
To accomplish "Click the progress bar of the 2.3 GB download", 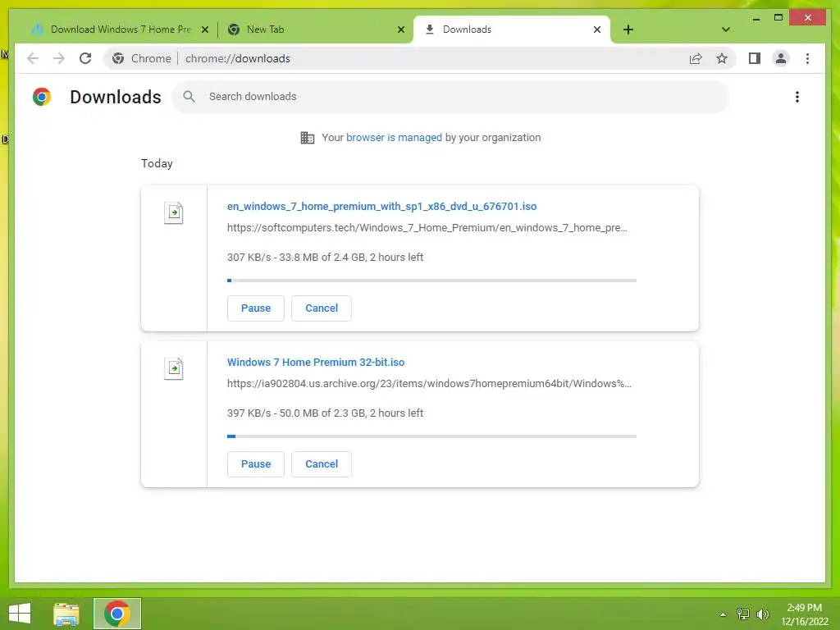I will (431, 436).
